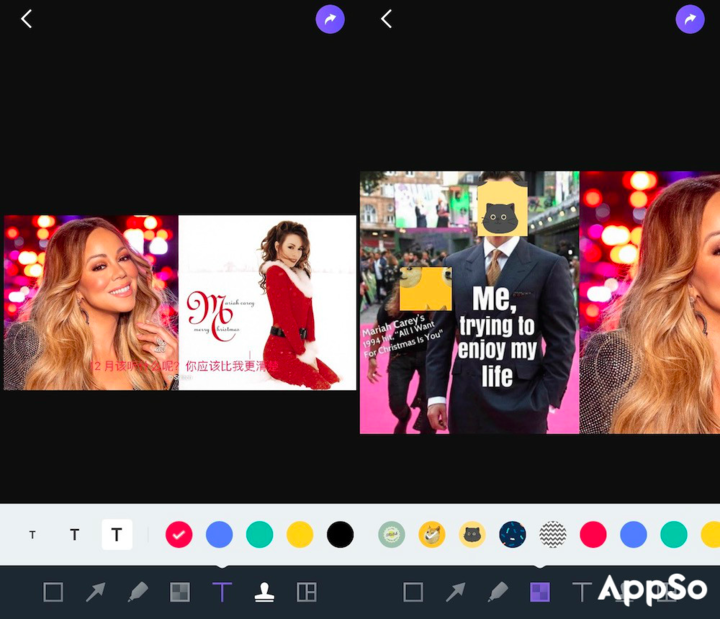Pick green text color on left
This screenshot has height=619, width=720.
(259, 535)
